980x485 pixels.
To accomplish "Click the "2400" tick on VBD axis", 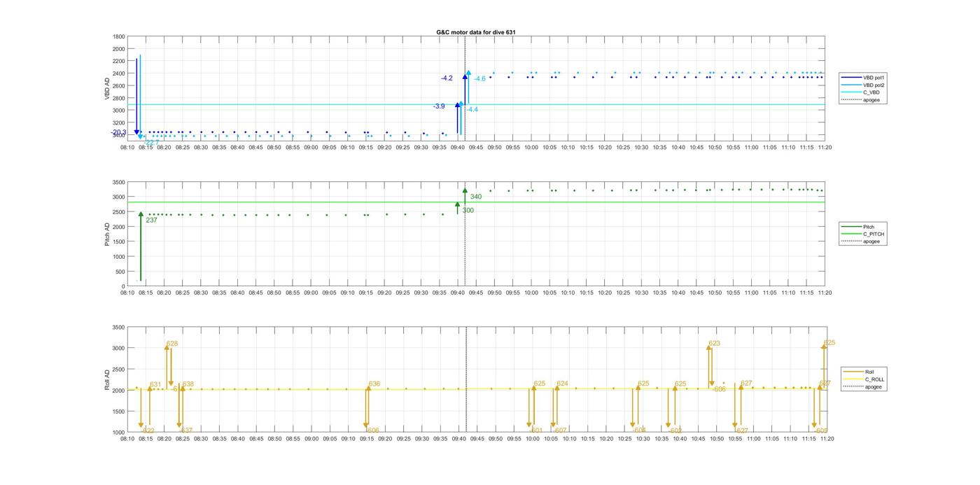I will tap(119, 73).
